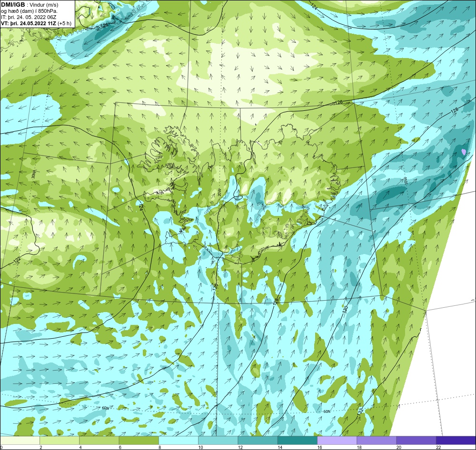476x450 pixels.
Task: Click the small purple wind-maximum patch on the map
Action: pyautogui.click(x=464, y=151)
